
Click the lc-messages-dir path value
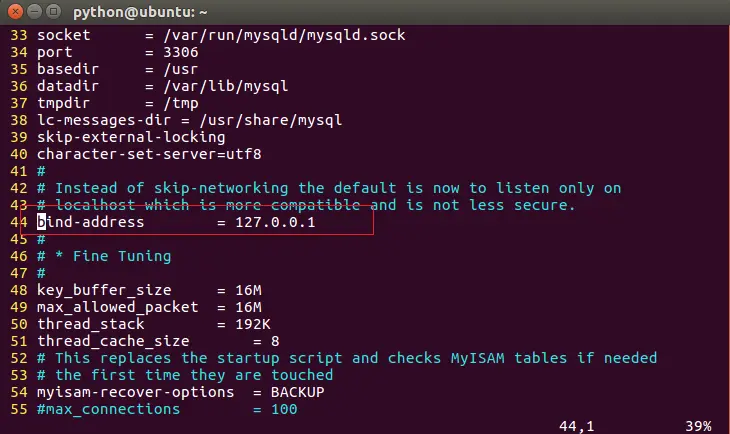point(271,120)
